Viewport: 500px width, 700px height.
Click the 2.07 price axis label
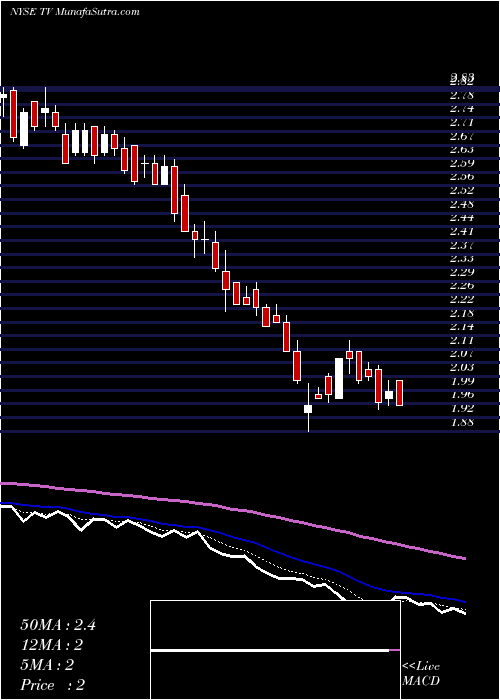coord(462,354)
